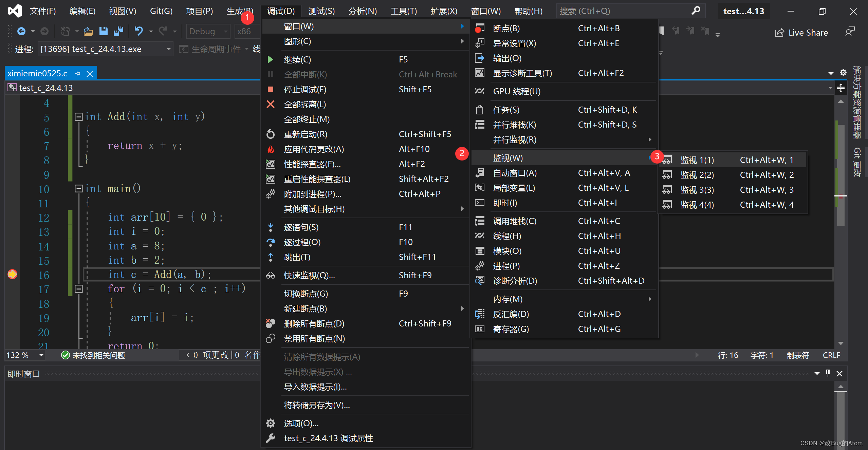
Task: Click Continue (继续) in debug menu
Action: click(x=297, y=59)
